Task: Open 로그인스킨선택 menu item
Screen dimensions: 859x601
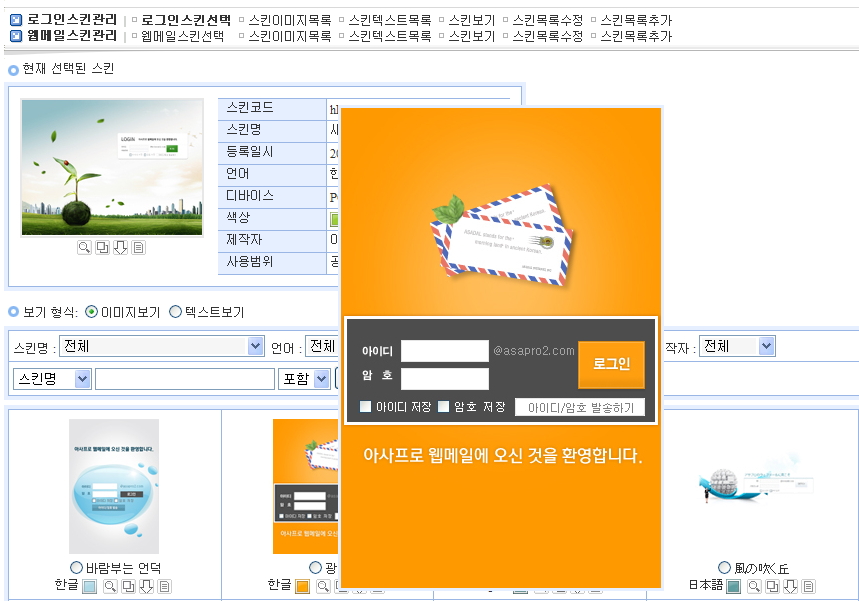Action: pyautogui.click(x=185, y=20)
